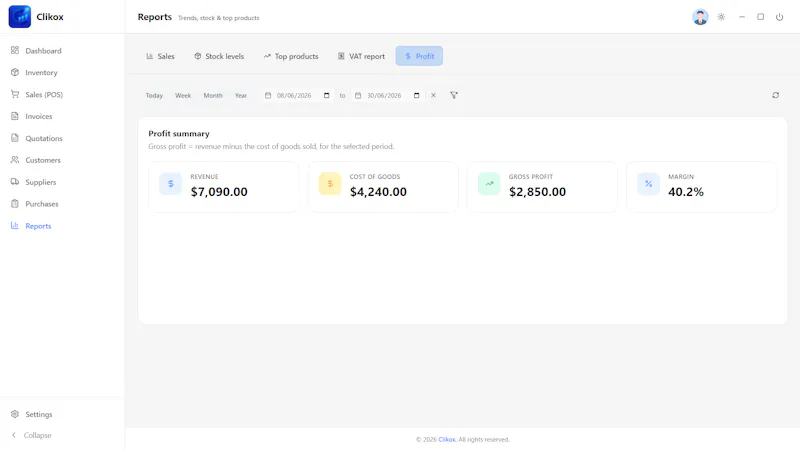Switch to the Sales tab

[x=160, y=56]
